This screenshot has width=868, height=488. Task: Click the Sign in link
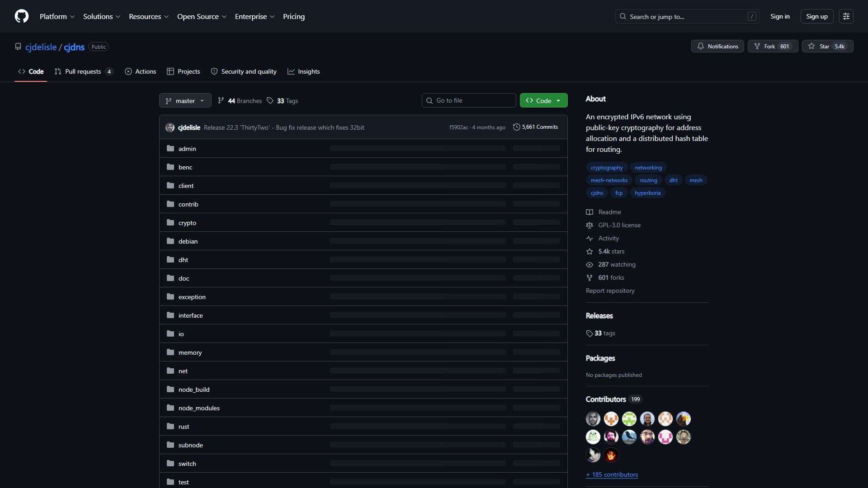(x=780, y=16)
